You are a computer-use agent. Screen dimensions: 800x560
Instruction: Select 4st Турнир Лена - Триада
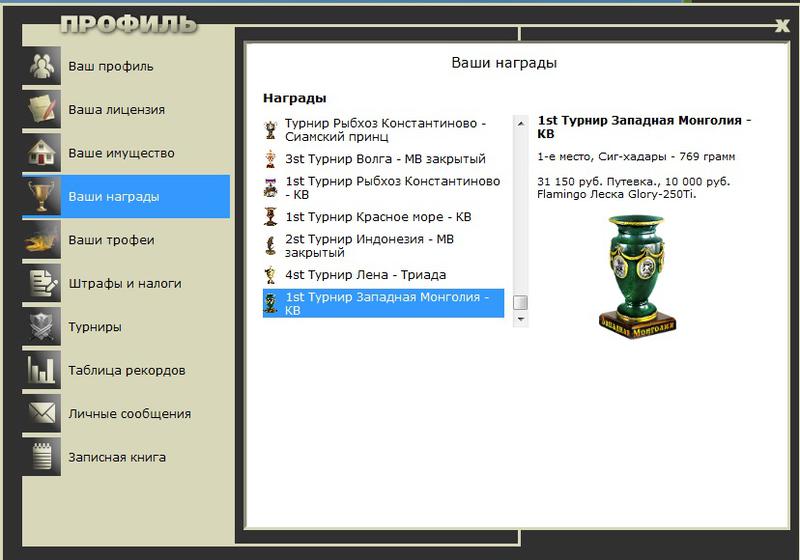click(x=383, y=274)
